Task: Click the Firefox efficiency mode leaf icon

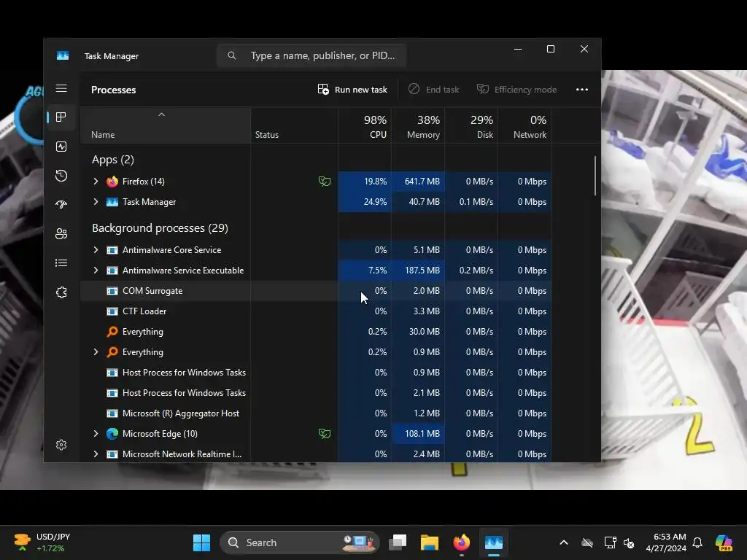Action: point(325,182)
